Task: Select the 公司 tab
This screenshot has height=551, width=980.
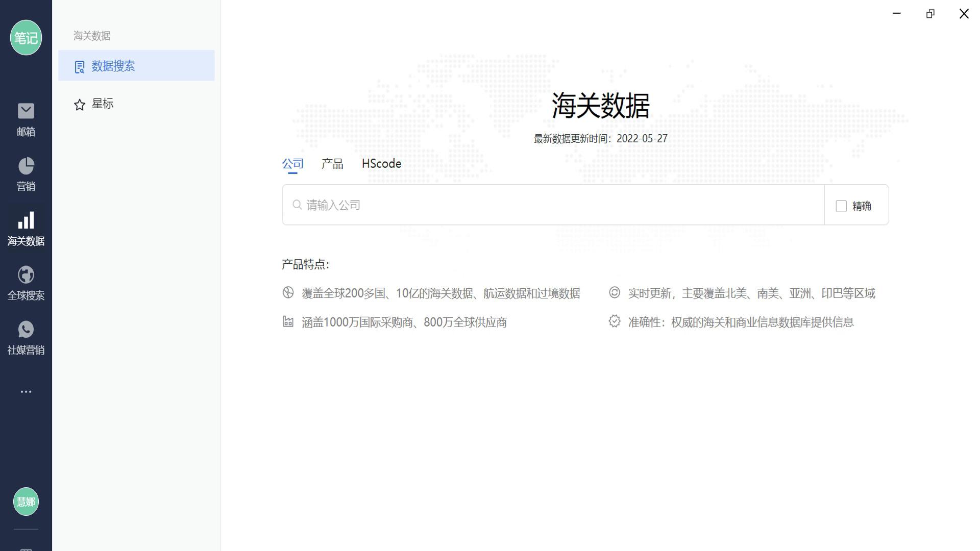Action: 292,164
